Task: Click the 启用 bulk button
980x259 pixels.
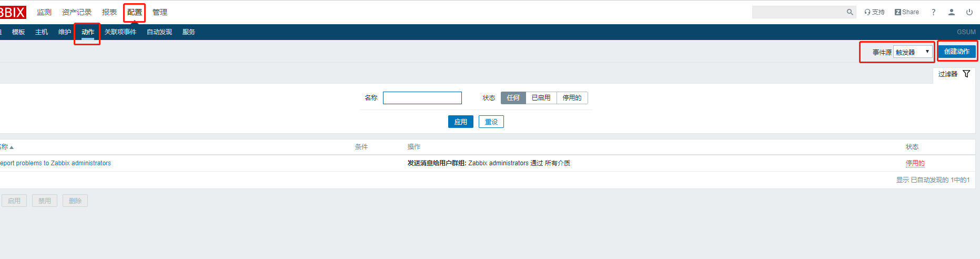Action: (14, 201)
